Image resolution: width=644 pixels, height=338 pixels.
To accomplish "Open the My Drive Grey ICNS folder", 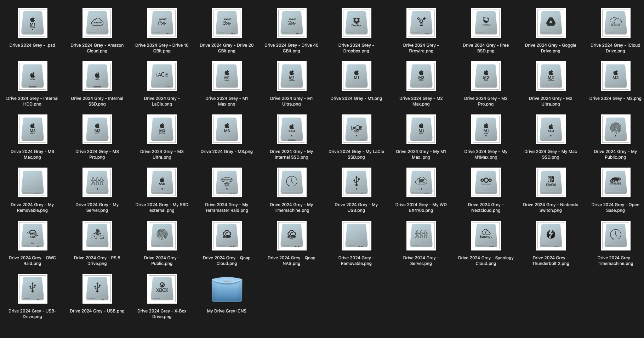I will pyautogui.click(x=227, y=289).
